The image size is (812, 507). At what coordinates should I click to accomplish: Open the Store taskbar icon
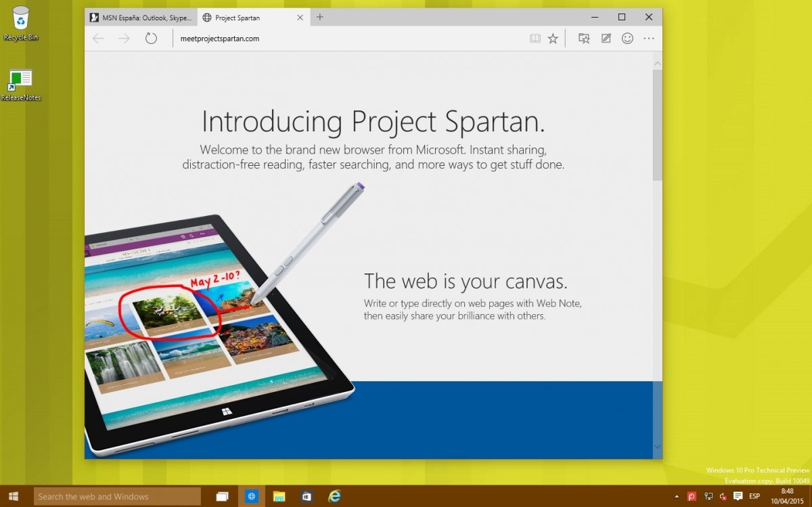click(x=307, y=496)
